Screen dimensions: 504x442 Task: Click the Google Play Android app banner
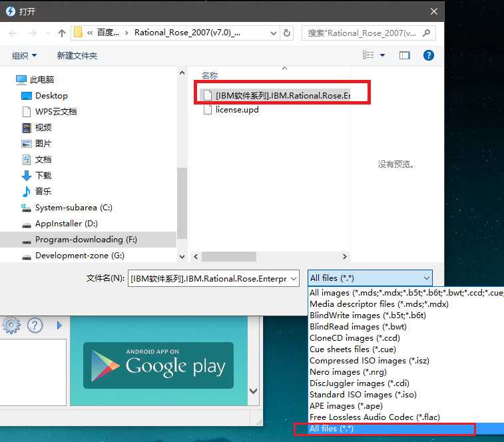tap(158, 365)
